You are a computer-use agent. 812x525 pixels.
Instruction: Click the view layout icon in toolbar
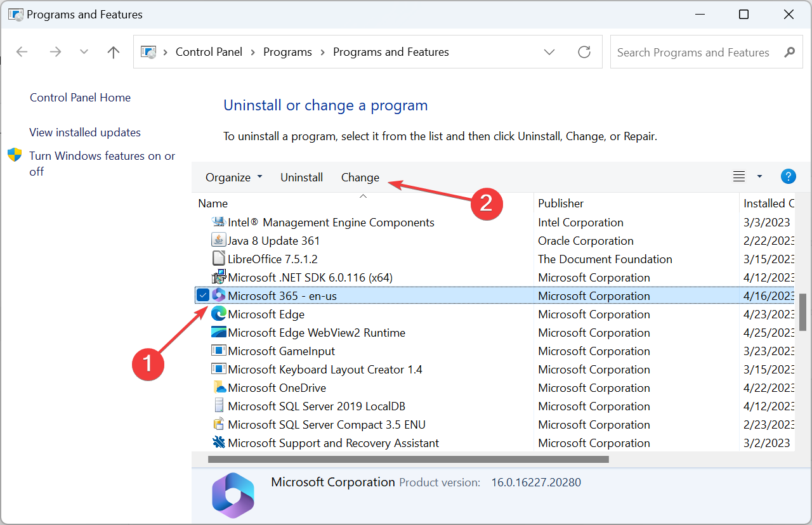[739, 177]
